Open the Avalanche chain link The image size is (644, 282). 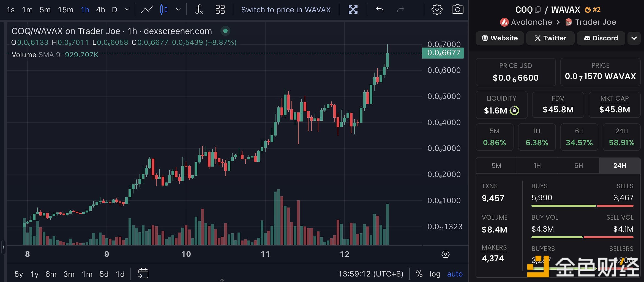[526, 22]
